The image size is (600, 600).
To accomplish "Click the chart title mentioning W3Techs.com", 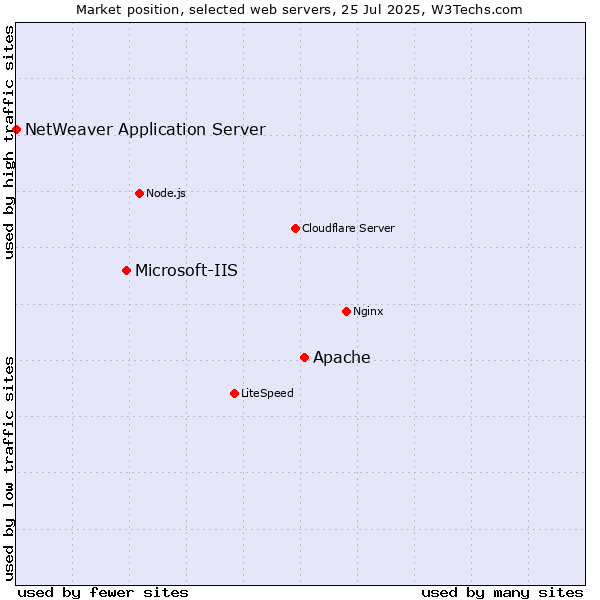I will coord(299,10).
